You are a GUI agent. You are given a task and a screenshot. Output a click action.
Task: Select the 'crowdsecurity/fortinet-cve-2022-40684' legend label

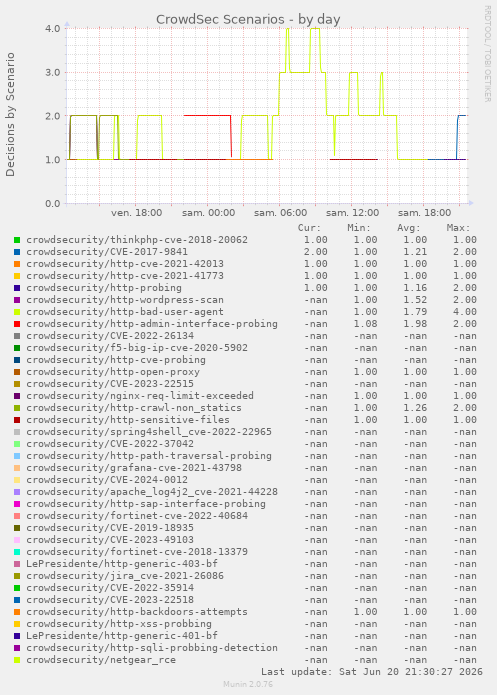(137, 516)
